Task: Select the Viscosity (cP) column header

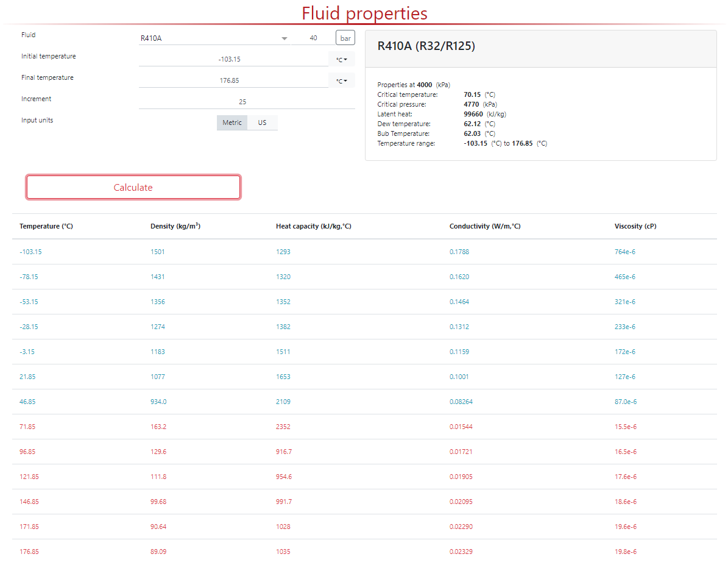Action: tap(635, 226)
